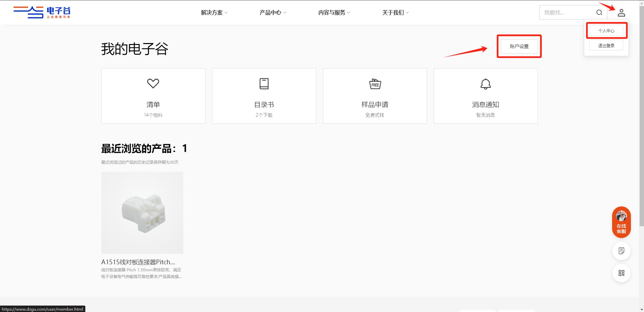Viewport: 644px width, 312px height.
Task: Click the FREE basket icon for 样品申请
Action: click(x=375, y=84)
